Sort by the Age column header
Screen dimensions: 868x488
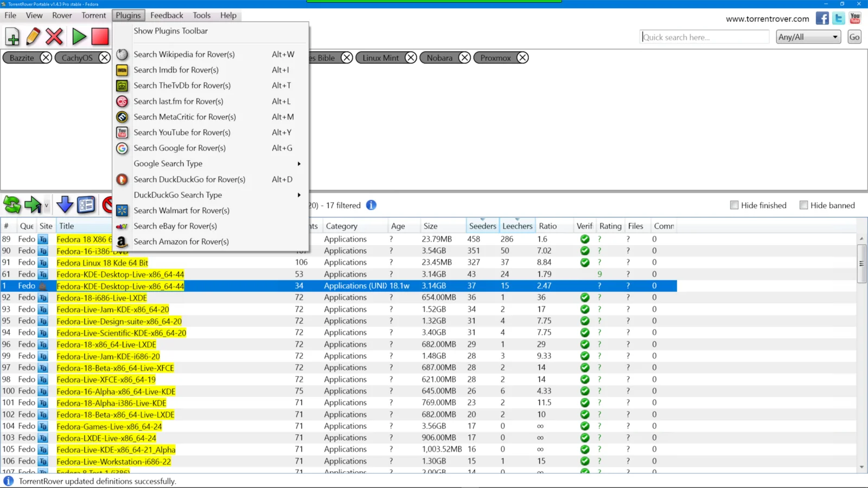(x=404, y=226)
